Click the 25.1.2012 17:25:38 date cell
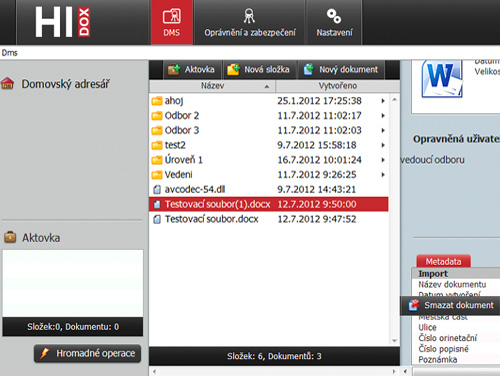Screen dimensions: 500x376 point(319,101)
